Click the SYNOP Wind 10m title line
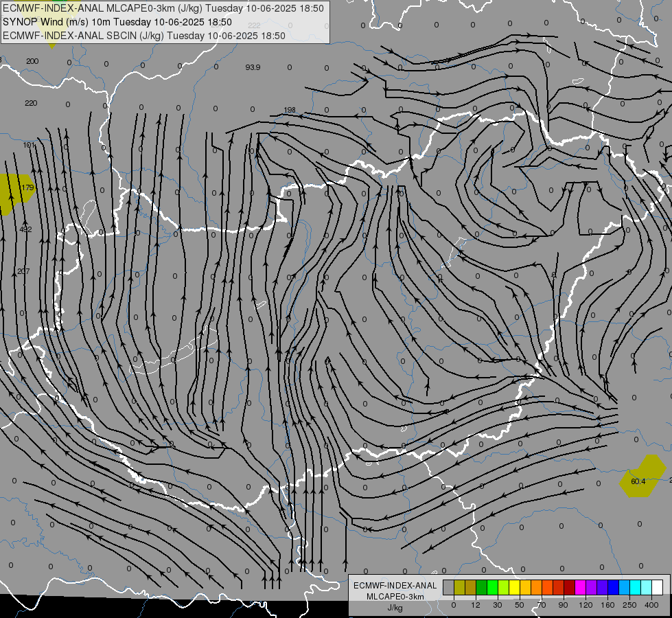Screen dimensions: 672x618 coord(117,22)
